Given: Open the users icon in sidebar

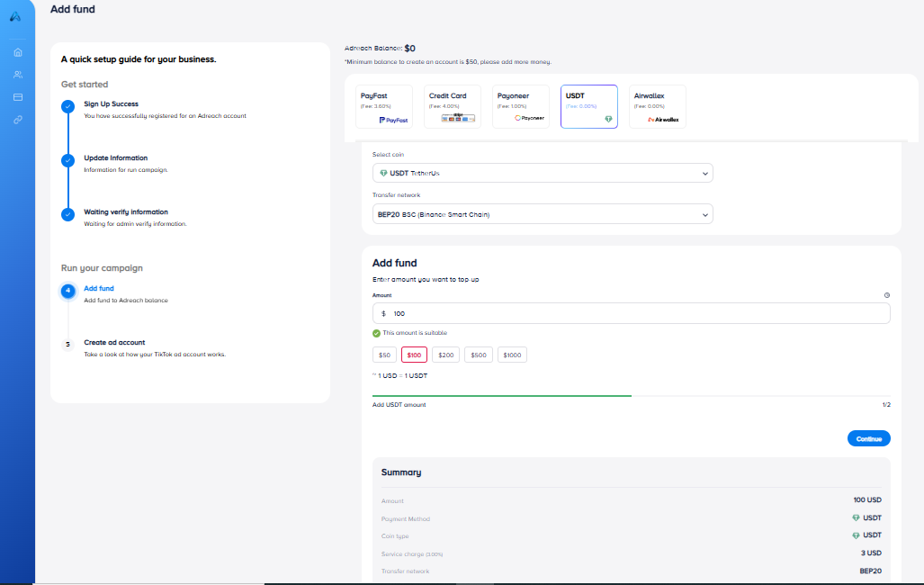Looking at the screenshot, I should [x=17, y=75].
